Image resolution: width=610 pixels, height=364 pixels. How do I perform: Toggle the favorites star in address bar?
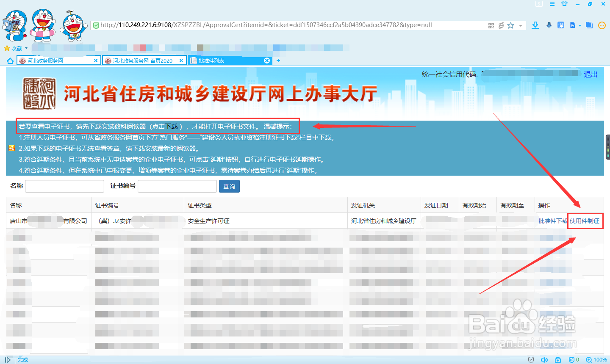[511, 25]
